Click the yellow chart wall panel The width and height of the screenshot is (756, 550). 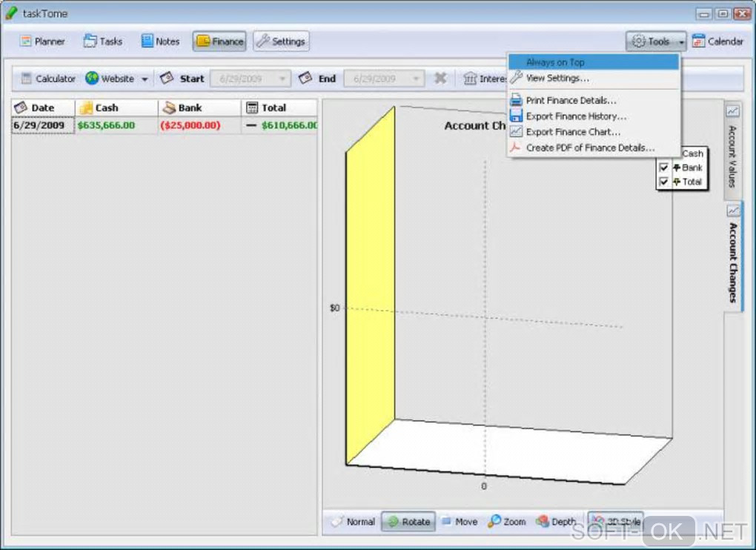coord(371,285)
